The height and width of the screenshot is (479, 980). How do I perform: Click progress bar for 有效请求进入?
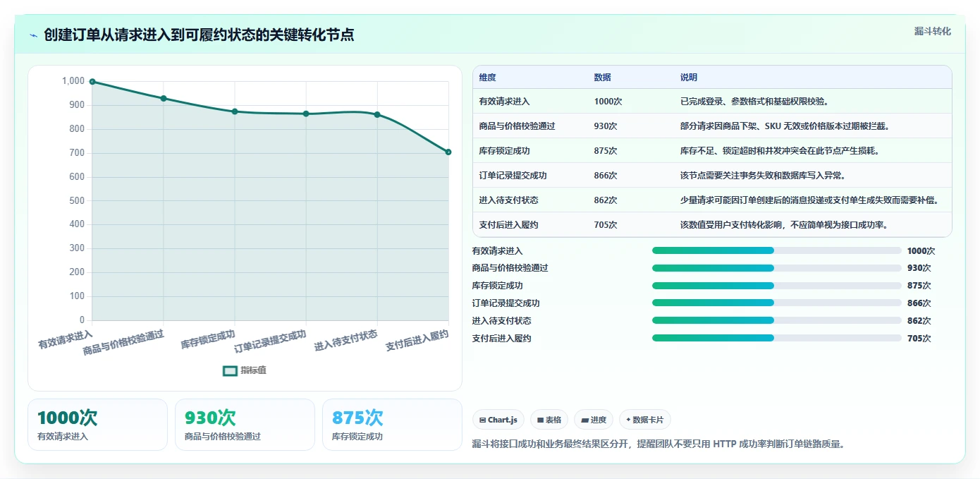point(777,250)
